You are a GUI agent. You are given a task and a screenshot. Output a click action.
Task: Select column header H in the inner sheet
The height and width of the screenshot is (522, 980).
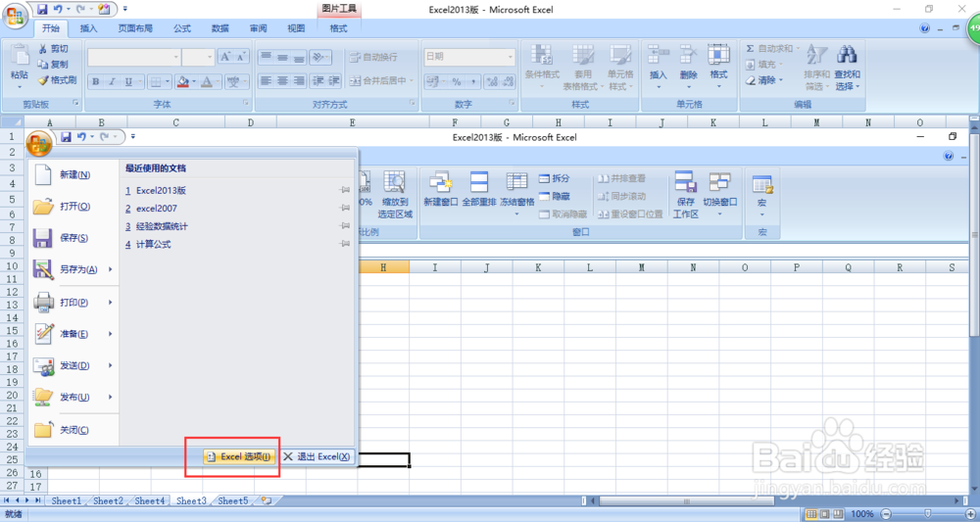[x=383, y=267]
